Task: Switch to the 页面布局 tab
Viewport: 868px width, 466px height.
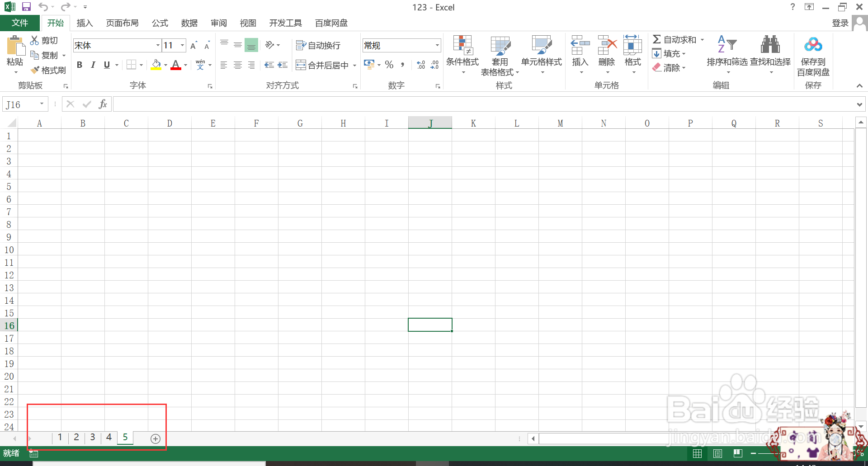Action: (122, 23)
